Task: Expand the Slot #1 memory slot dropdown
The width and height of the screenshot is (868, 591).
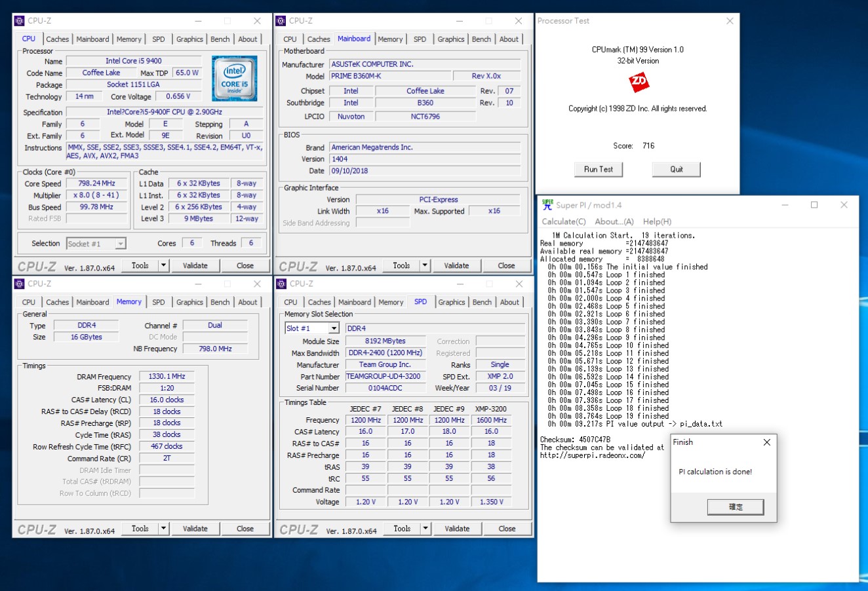Action: [333, 328]
